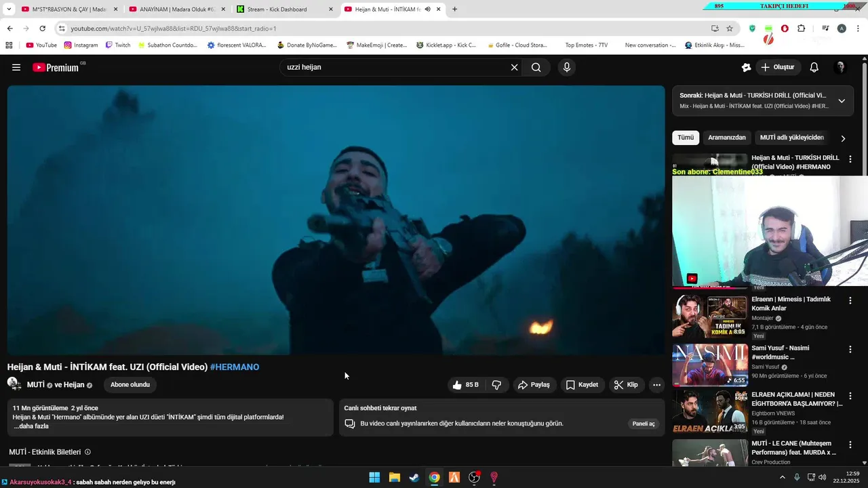Open options for ELRAEN AÇIKLAMA video
The width and height of the screenshot is (868, 488).
click(x=850, y=396)
